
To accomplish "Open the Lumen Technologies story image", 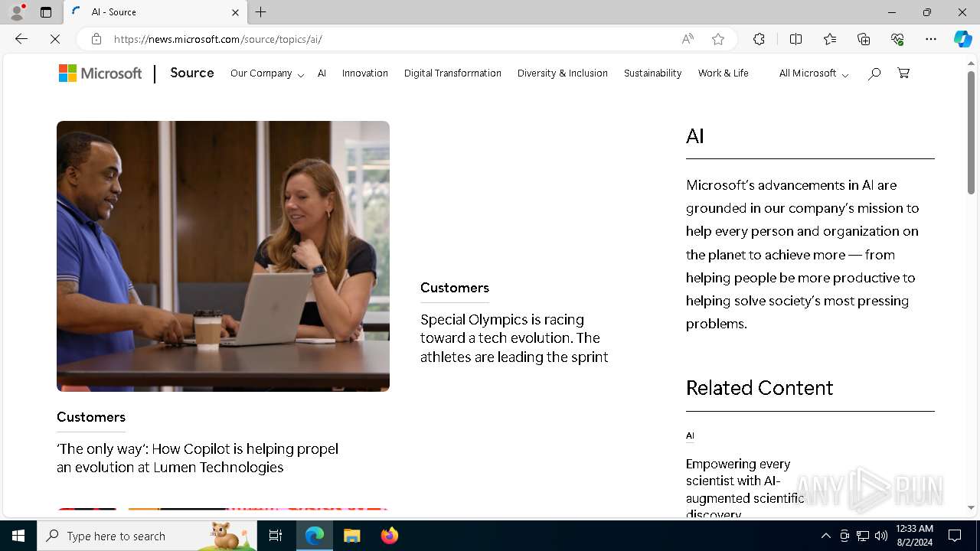I will pyautogui.click(x=223, y=256).
